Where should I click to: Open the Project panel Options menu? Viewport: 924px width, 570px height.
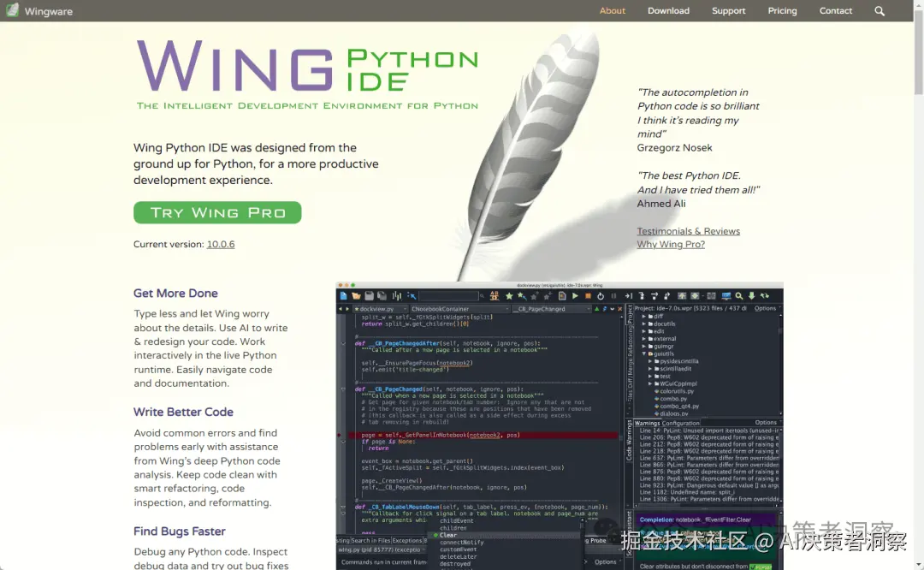pyautogui.click(x=767, y=308)
